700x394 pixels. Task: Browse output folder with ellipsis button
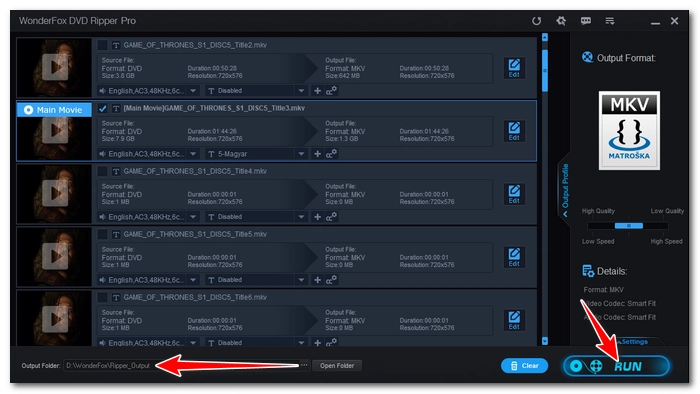click(304, 365)
